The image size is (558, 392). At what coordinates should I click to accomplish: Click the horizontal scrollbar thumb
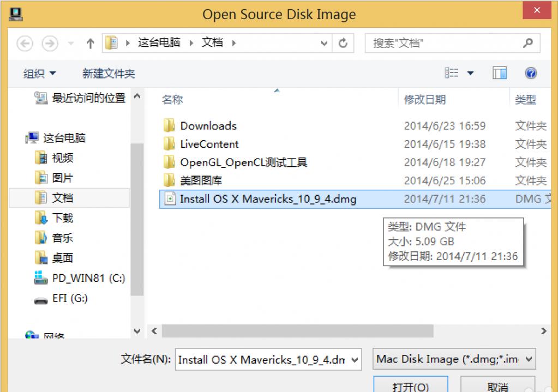(x=297, y=331)
